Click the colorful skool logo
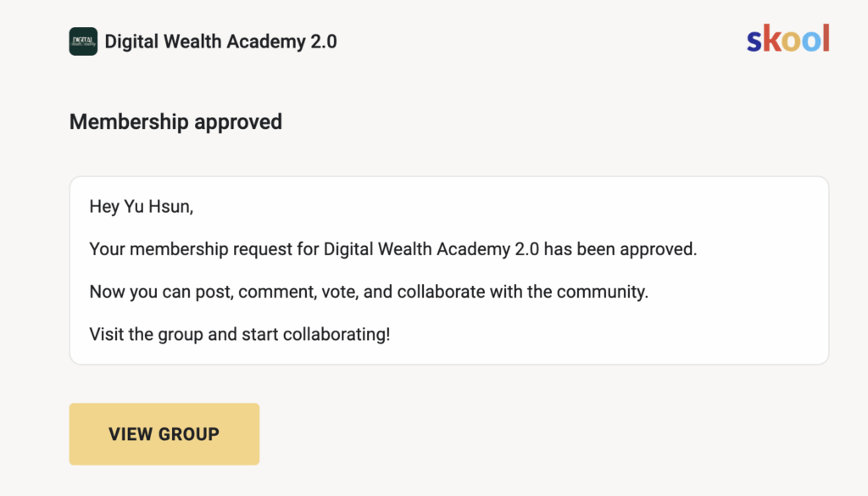868x496 pixels. 787,39
